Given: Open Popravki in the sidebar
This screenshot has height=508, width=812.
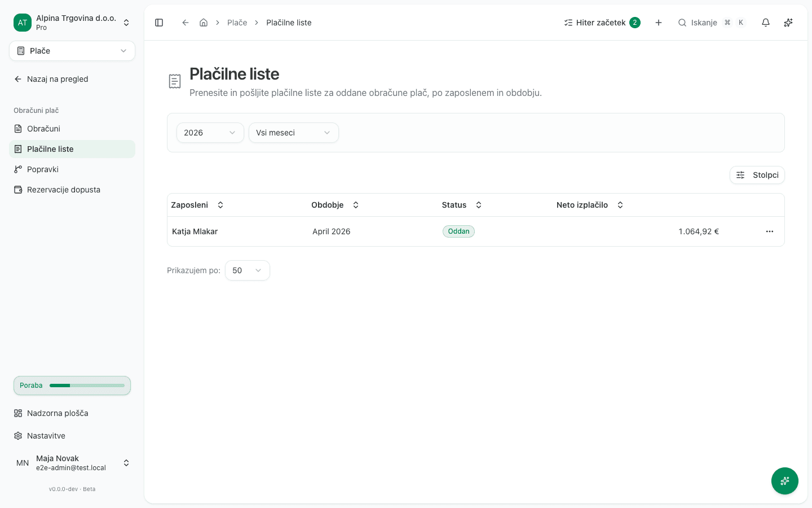Looking at the screenshot, I should pyautogui.click(x=72, y=169).
